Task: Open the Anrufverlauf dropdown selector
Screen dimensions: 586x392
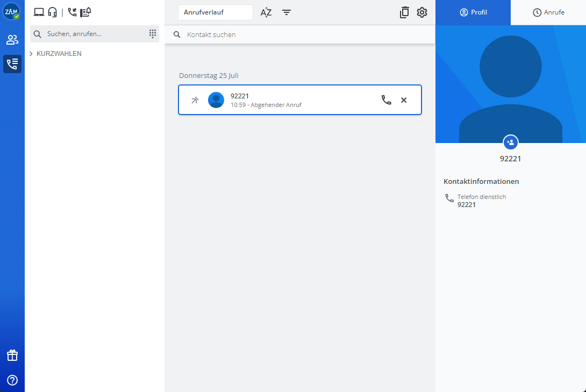Action: (x=215, y=12)
